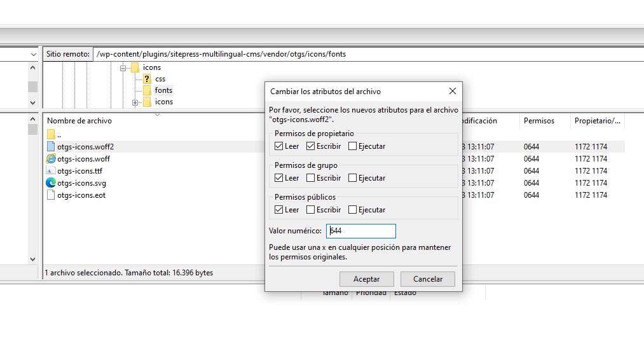Screen dimensions: 644x351
Task: Click the otgs-icons.svg Edge icon
Action: click(51, 183)
